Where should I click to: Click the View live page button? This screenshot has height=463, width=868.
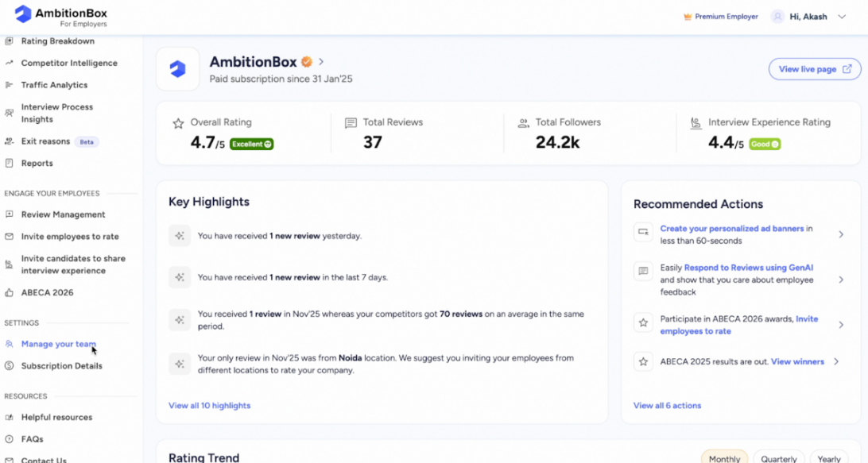point(814,69)
